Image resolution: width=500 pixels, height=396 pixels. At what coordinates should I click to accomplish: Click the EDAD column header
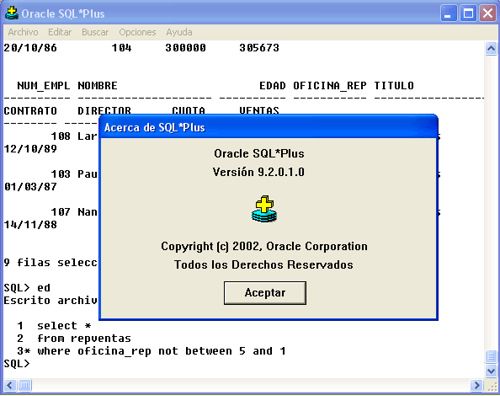click(x=272, y=86)
